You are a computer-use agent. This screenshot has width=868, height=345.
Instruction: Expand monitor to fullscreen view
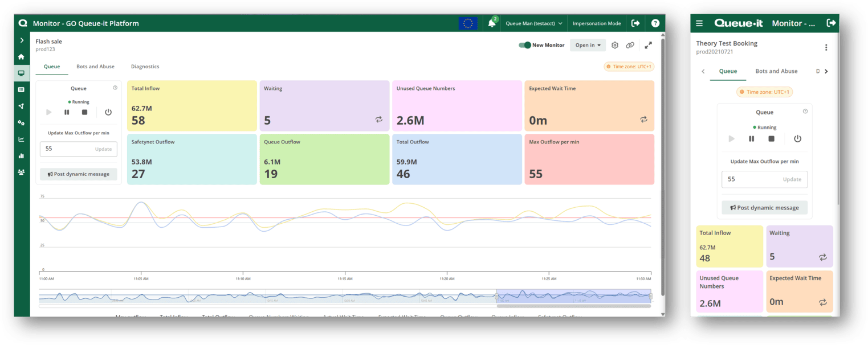tap(648, 44)
